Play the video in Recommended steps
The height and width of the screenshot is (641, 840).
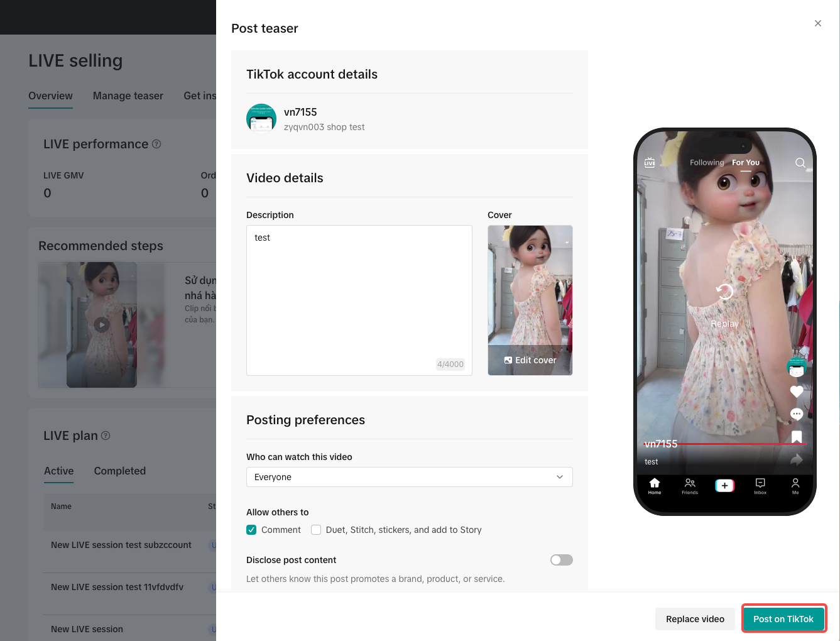pyautogui.click(x=102, y=325)
